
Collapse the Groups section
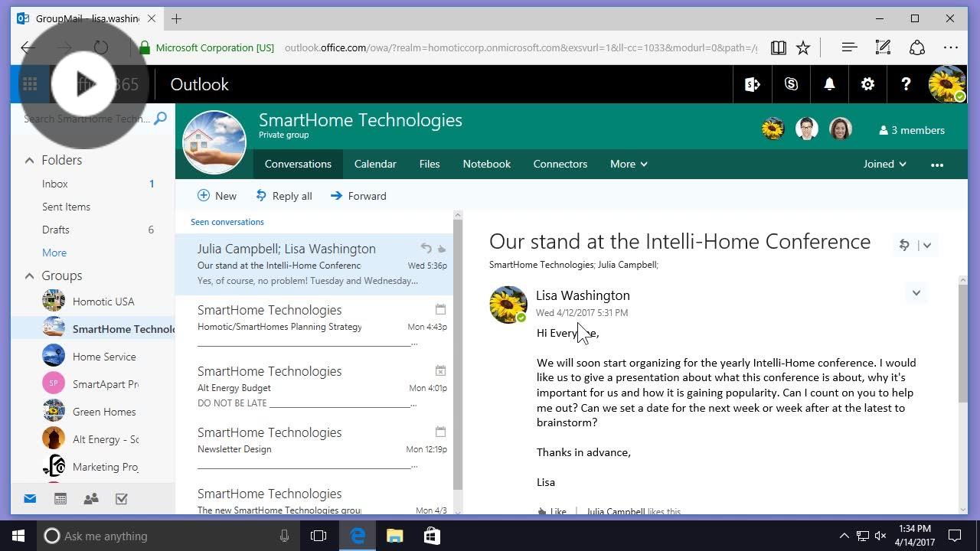tap(29, 275)
